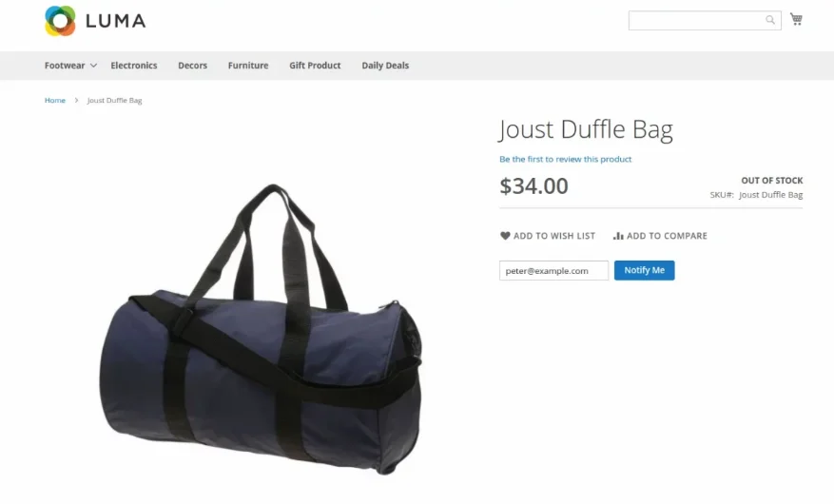Click the Add to Compare link
Screen dimensions: 834x504
pyautogui.click(x=660, y=236)
